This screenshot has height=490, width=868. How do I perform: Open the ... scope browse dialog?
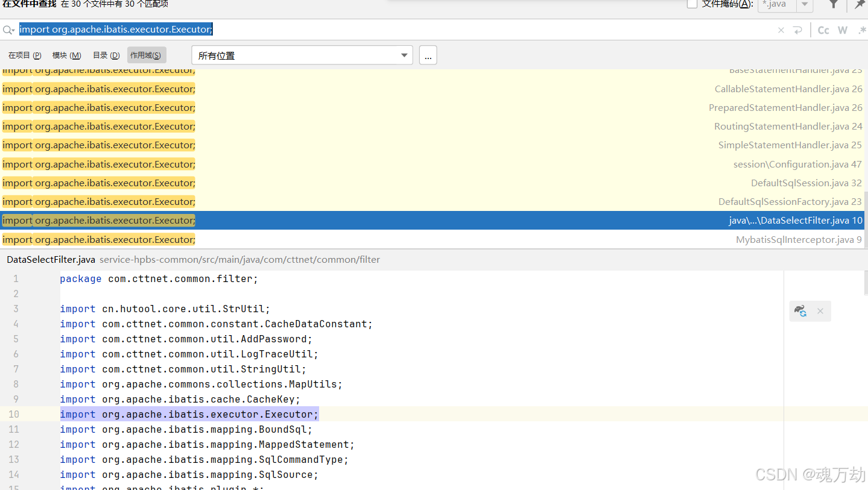click(x=428, y=55)
